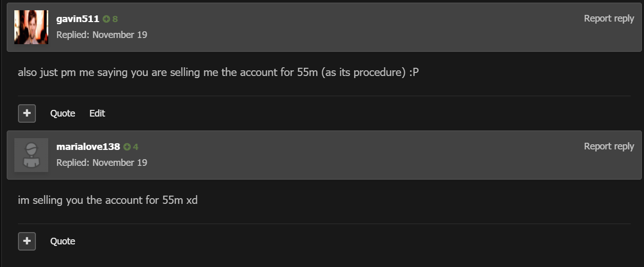644x267 pixels.
Task: Quote gavin511's post about the 55m procedure
Action: coord(63,113)
